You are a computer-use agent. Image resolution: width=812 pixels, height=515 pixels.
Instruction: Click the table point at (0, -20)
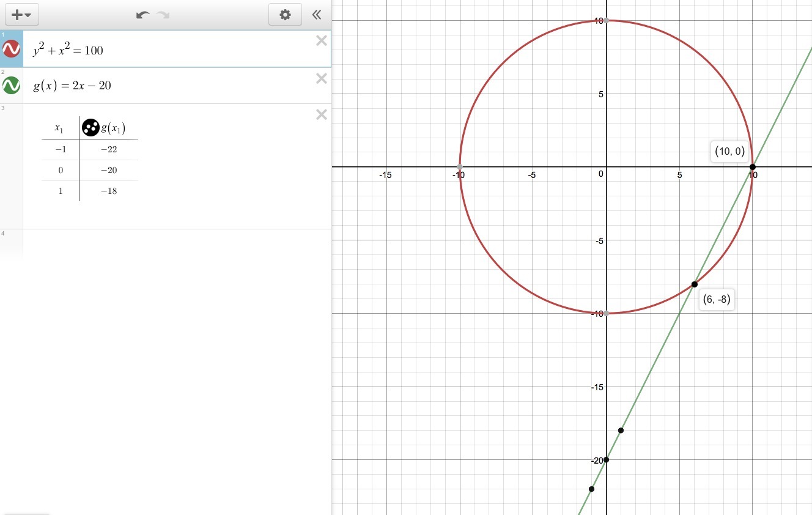[x=607, y=460]
